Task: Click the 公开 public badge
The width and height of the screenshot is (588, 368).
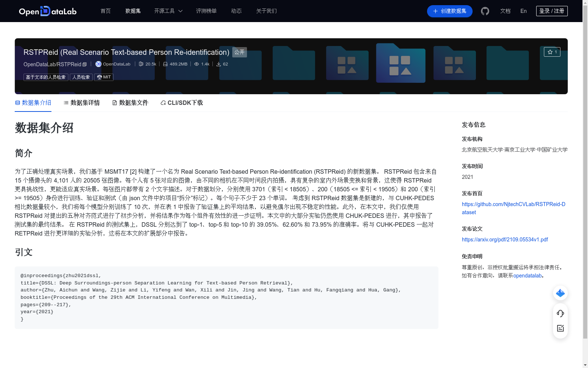Action: tap(239, 52)
